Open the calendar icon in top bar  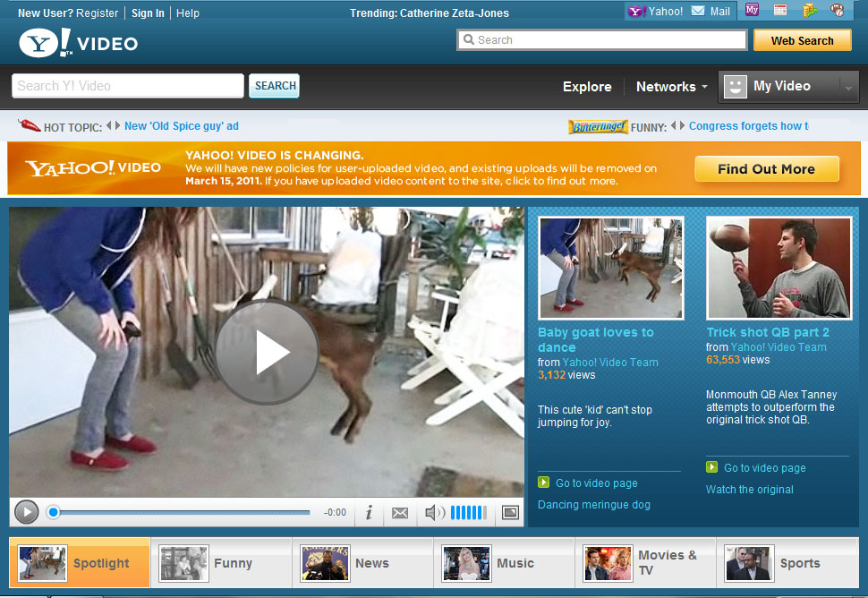coord(780,10)
